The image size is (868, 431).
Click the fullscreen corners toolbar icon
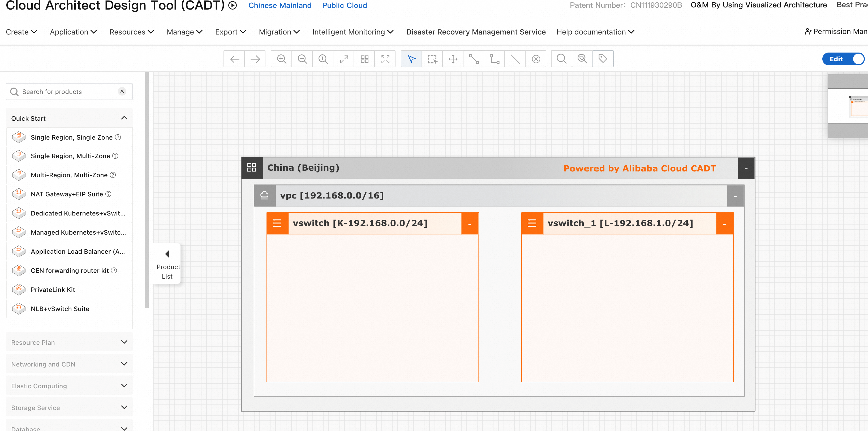385,59
